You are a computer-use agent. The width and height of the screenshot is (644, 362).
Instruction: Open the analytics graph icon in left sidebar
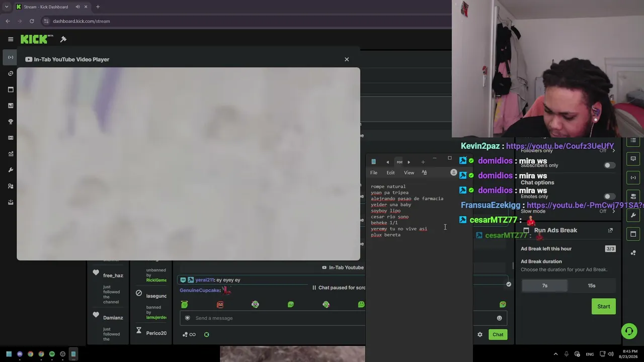(11, 154)
